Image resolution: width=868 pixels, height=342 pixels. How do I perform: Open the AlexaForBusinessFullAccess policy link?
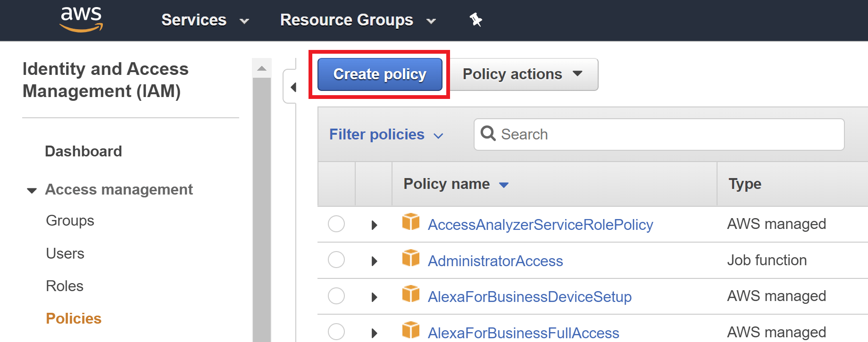523,333
